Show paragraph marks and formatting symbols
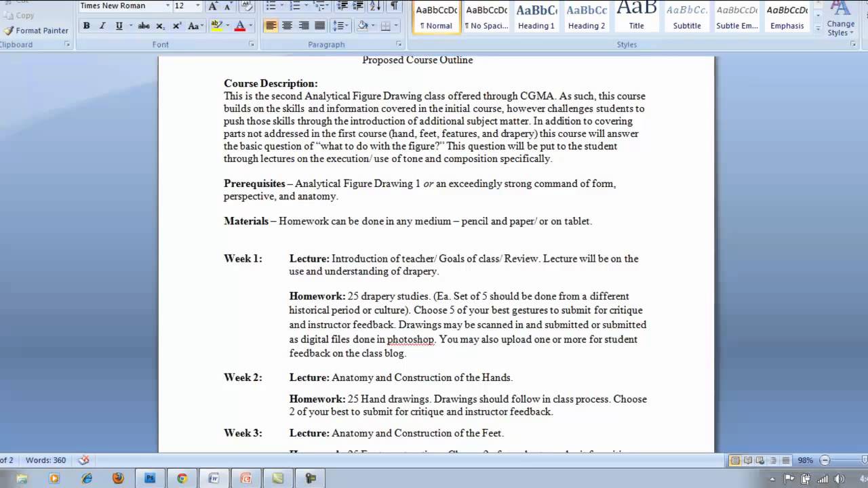The height and width of the screenshot is (488, 868). (x=394, y=6)
